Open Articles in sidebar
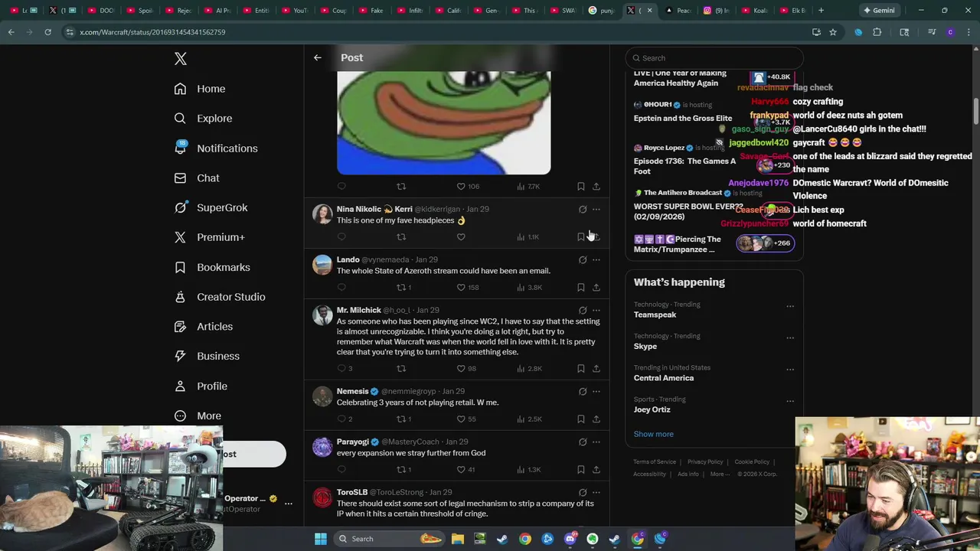 [204, 327]
